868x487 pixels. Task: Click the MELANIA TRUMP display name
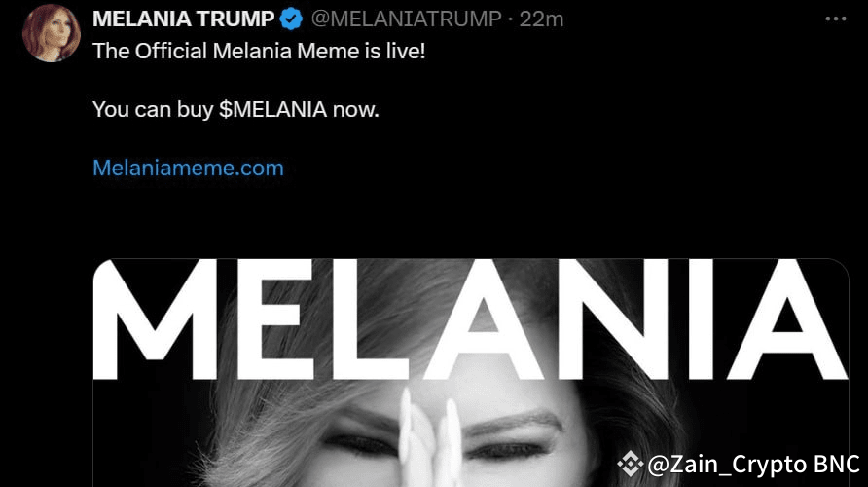point(183,19)
